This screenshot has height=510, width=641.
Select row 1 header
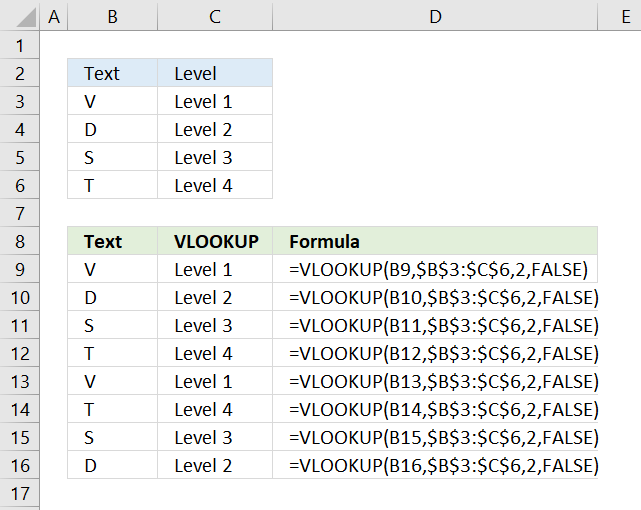(20, 45)
